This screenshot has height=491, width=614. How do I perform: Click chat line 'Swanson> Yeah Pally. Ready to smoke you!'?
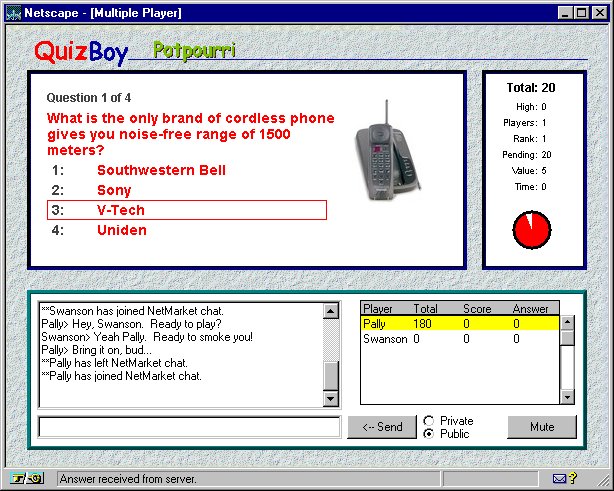(147, 337)
